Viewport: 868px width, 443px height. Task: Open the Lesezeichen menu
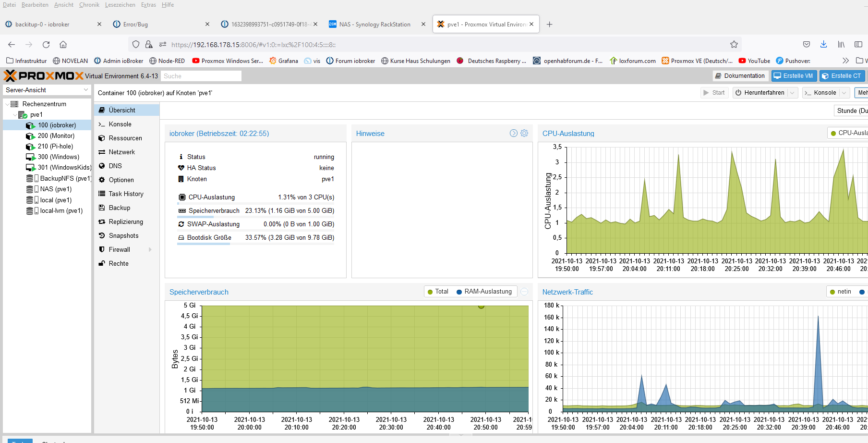click(120, 5)
